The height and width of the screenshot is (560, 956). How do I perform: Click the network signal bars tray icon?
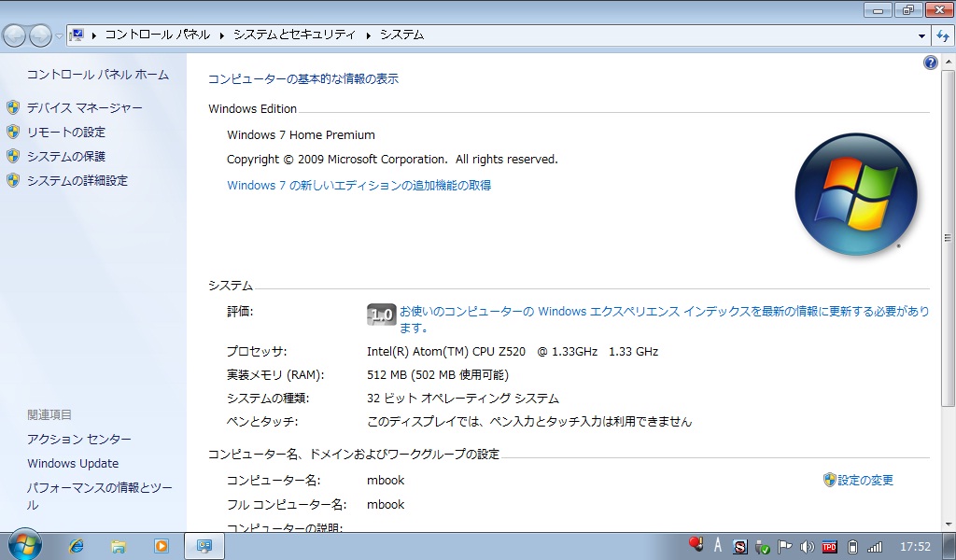click(x=875, y=547)
